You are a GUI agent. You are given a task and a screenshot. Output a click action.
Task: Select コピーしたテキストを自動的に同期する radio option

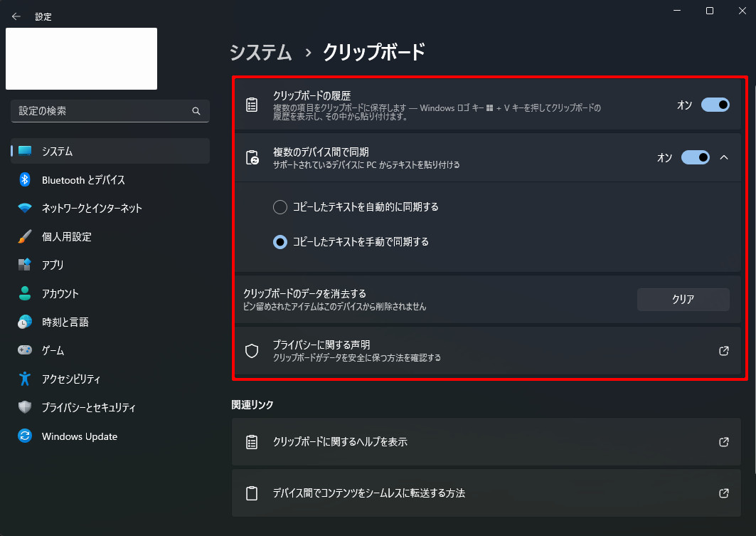click(x=280, y=207)
